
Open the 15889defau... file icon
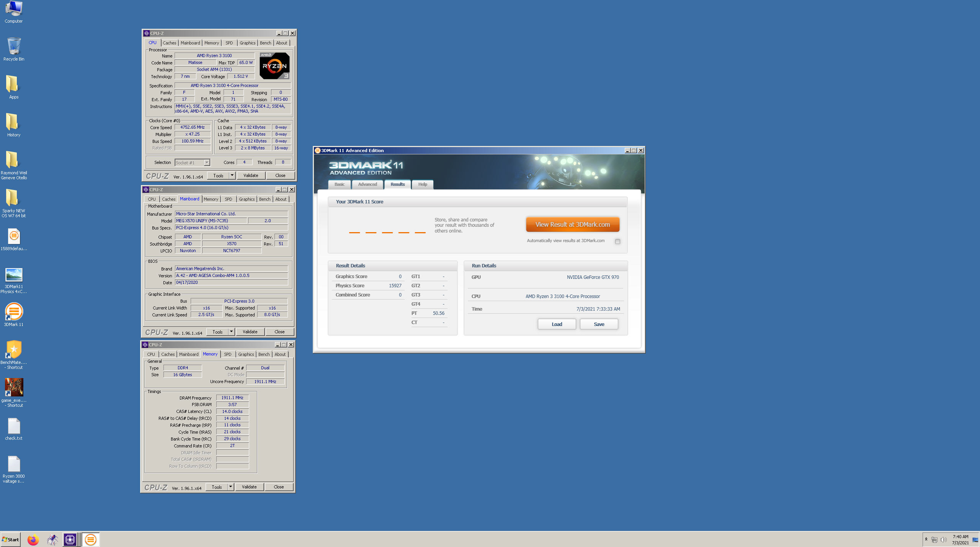(x=14, y=240)
